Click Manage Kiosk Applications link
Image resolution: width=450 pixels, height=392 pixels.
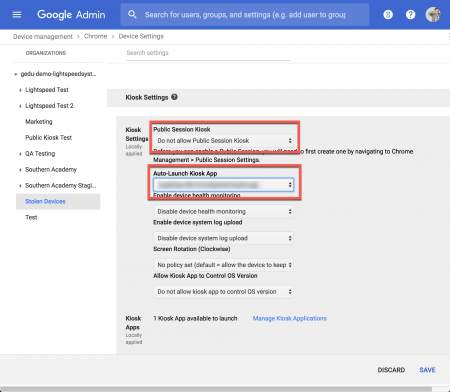tap(290, 318)
